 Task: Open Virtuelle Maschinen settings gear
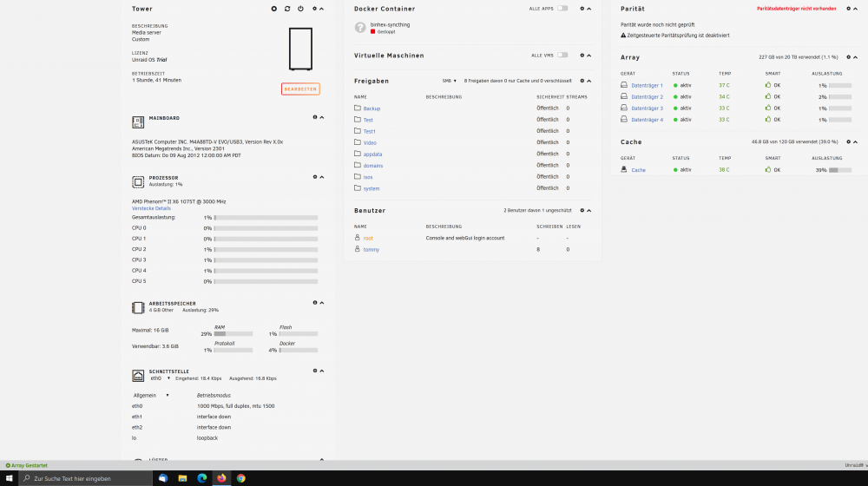click(x=582, y=56)
